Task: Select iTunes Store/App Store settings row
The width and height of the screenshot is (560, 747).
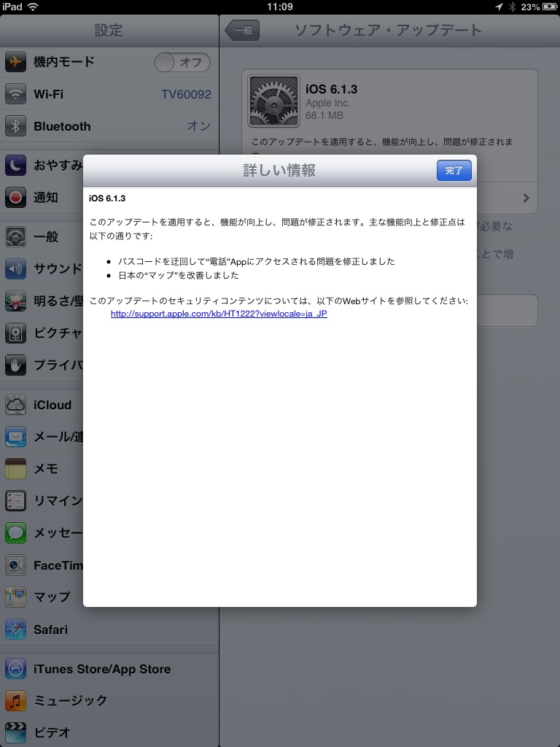Action: [x=109, y=669]
